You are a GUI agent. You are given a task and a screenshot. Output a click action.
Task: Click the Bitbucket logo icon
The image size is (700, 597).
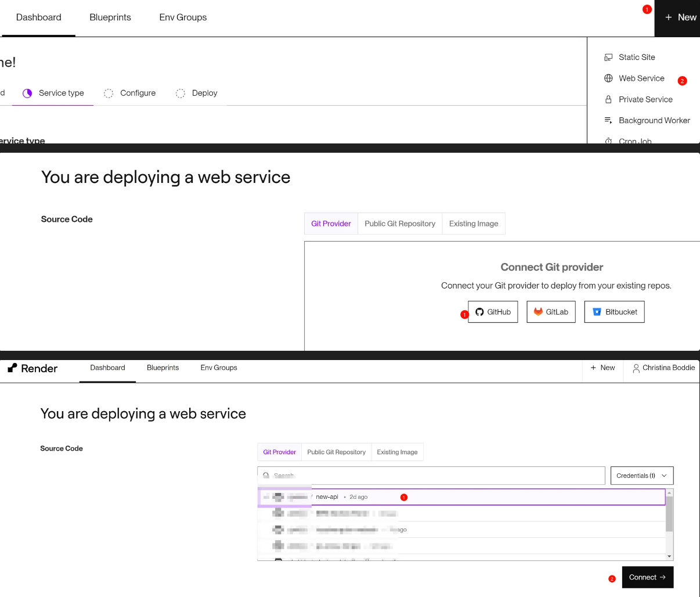pos(597,312)
